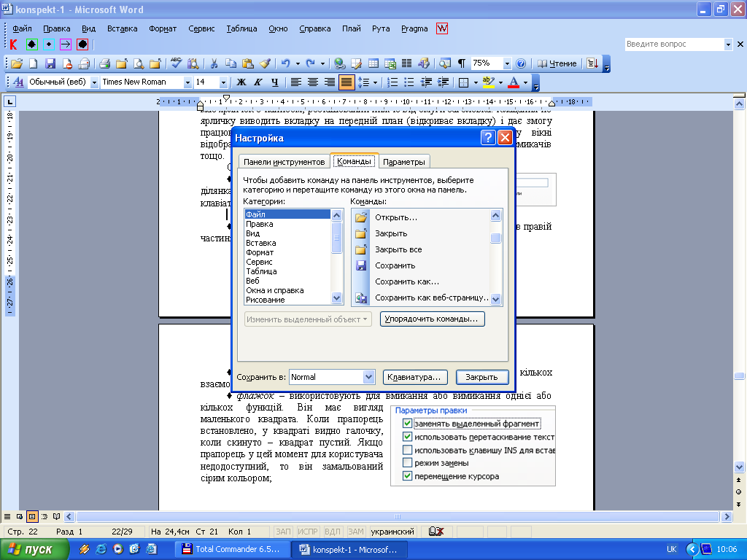Click the Decrease Indent icon
The width and height of the screenshot is (747, 560).
(x=426, y=82)
